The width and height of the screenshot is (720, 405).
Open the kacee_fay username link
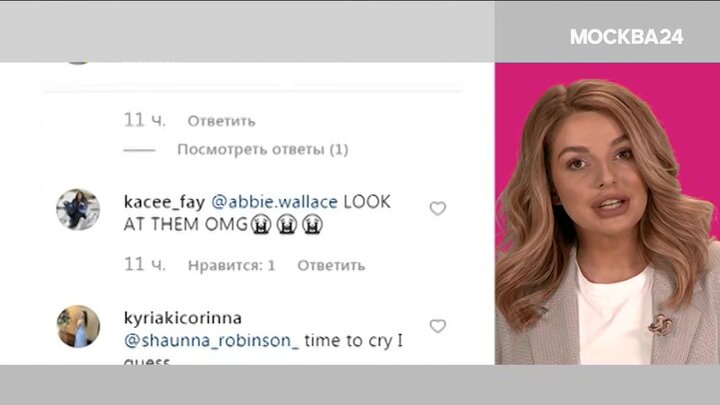164,202
